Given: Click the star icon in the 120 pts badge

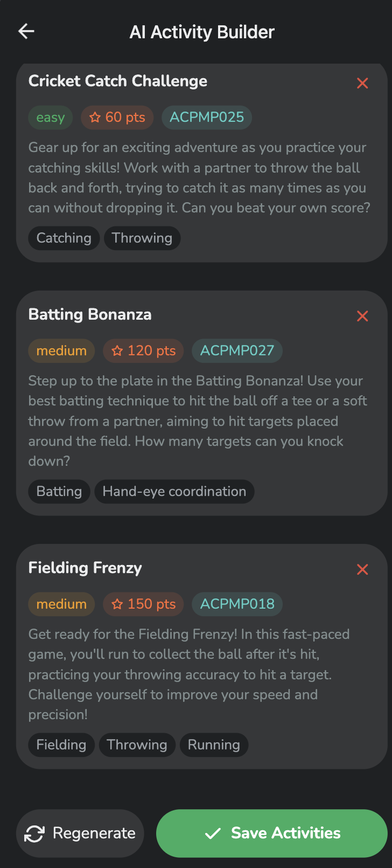Looking at the screenshot, I should 117,350.
